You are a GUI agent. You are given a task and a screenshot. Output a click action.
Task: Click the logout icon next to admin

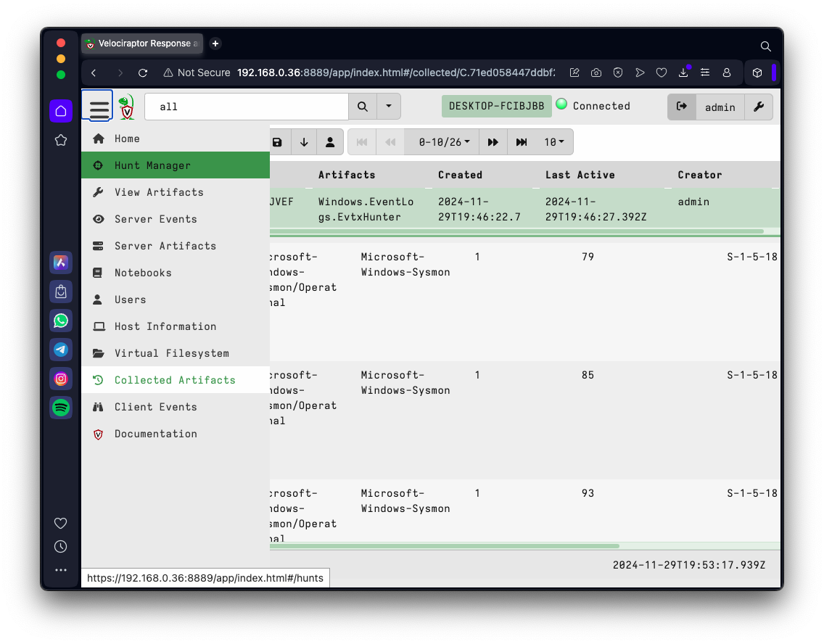[x=682, y=107]
